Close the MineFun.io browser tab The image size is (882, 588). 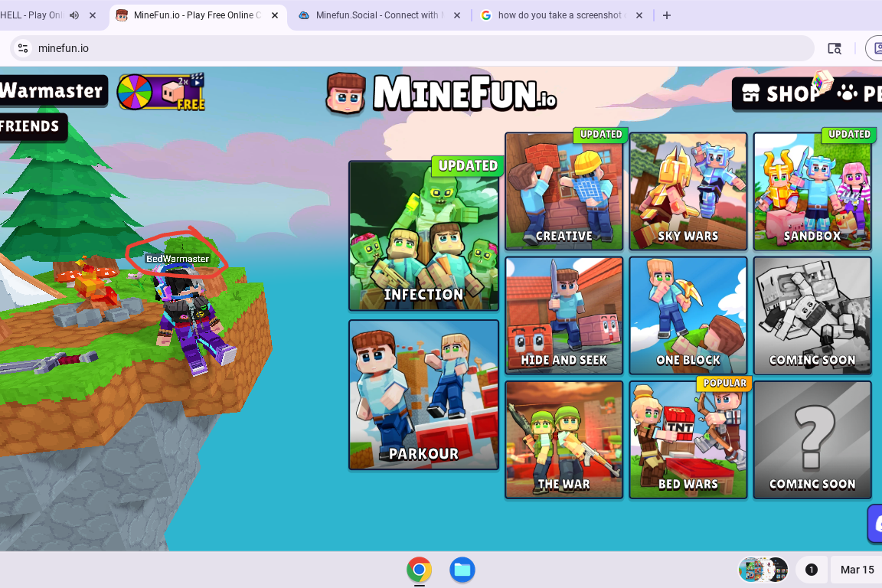tap(275, 15)
